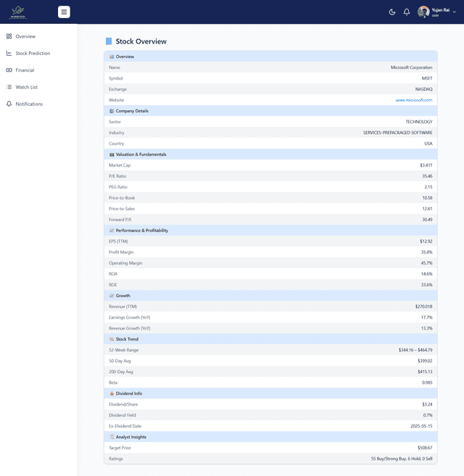Select Overview icon in sidebar
The height and width of the screenshot is (476, 464).
point(9,36)
